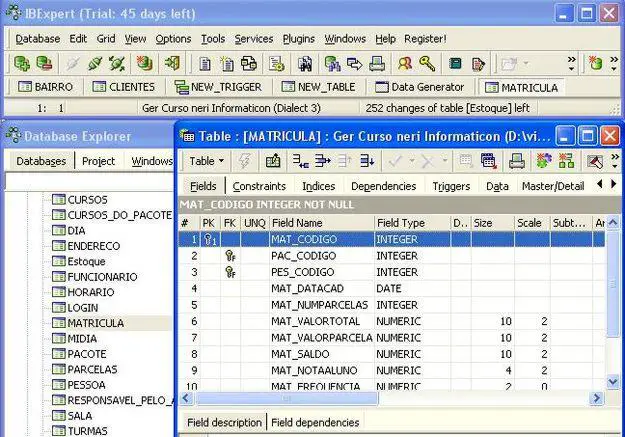Click the Exit door icon in main toolbar
Viewport: 625px width, 437px height.
click(172, 63)
